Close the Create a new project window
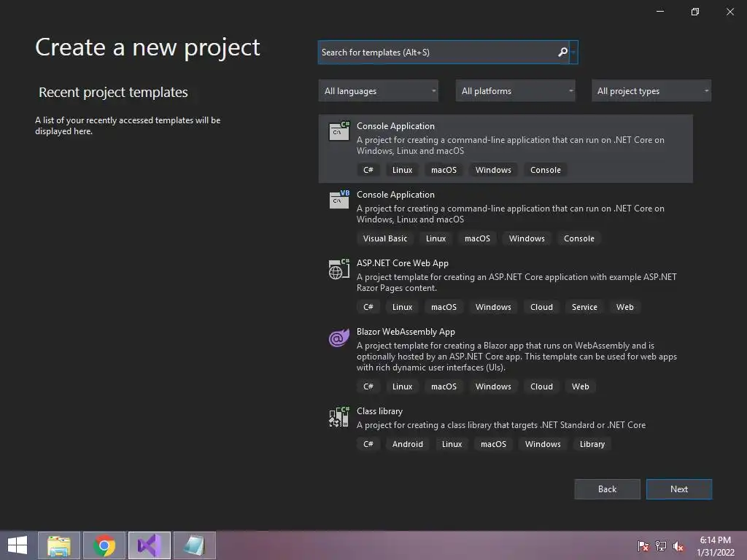Screen dimensions: 747x560 tap(729, 12)
